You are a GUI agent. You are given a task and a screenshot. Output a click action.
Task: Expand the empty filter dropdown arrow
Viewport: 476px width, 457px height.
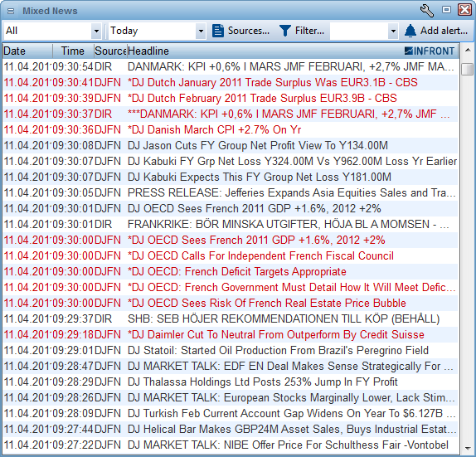(393, 31)
